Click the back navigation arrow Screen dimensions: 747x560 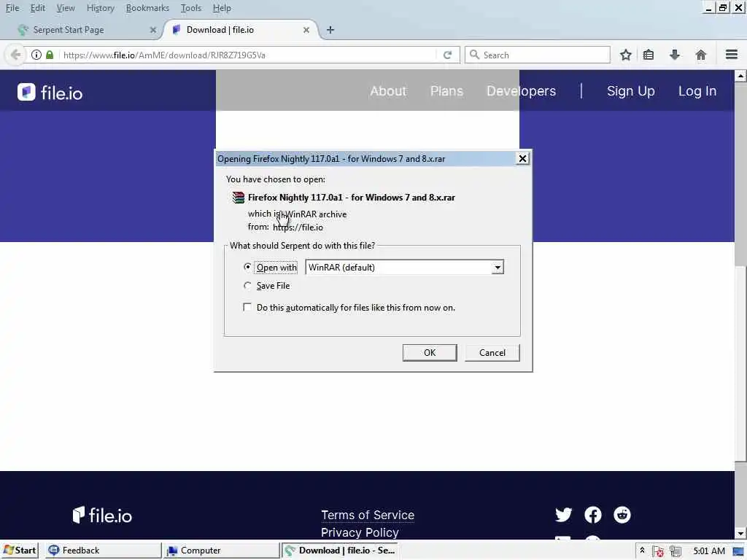pos(16,55)
